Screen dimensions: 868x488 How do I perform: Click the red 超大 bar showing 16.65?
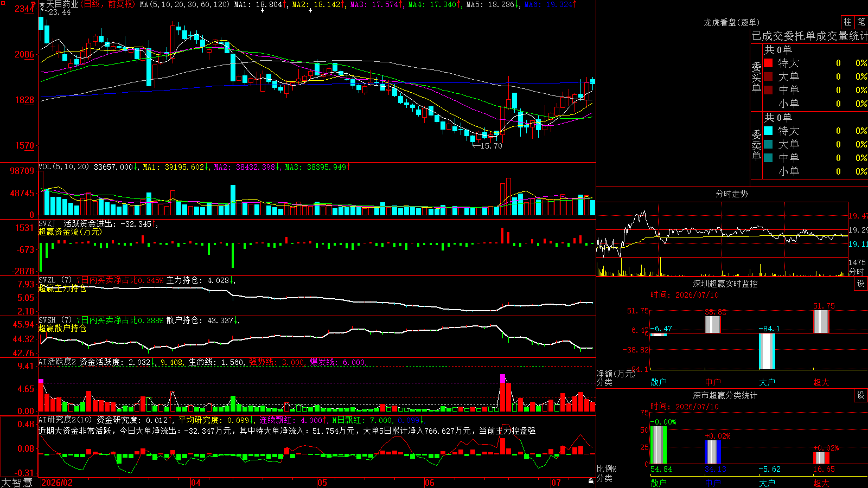click(821, 458)
